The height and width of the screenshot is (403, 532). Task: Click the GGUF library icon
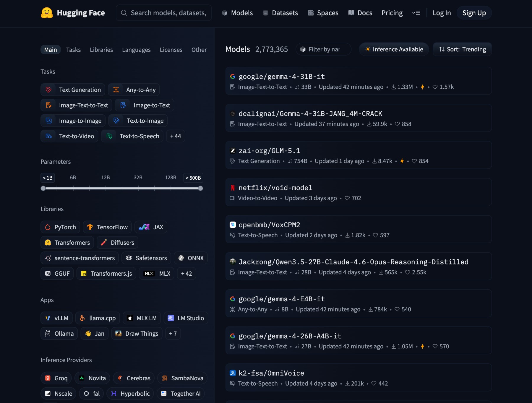[48, 274]
